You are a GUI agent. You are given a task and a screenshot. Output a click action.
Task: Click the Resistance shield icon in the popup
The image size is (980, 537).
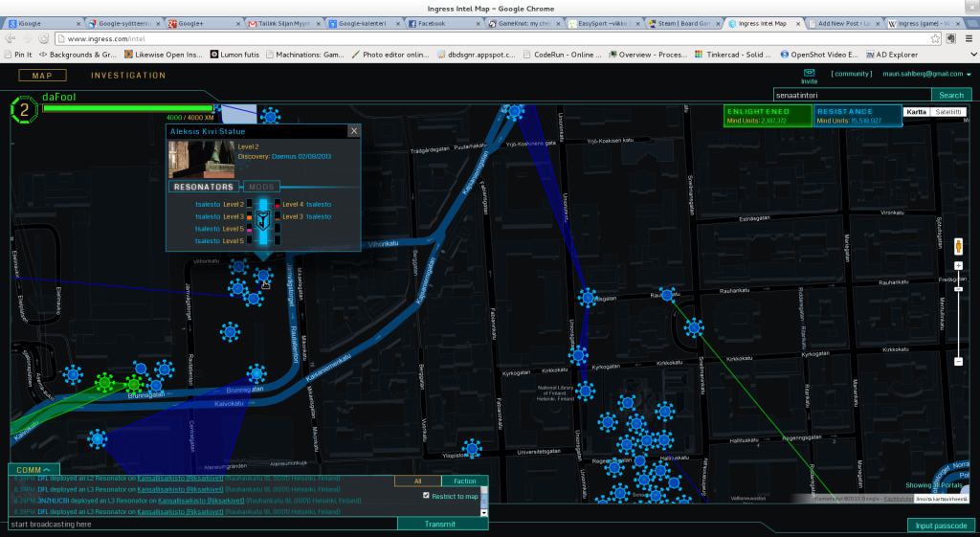click(x=263, y=222)
